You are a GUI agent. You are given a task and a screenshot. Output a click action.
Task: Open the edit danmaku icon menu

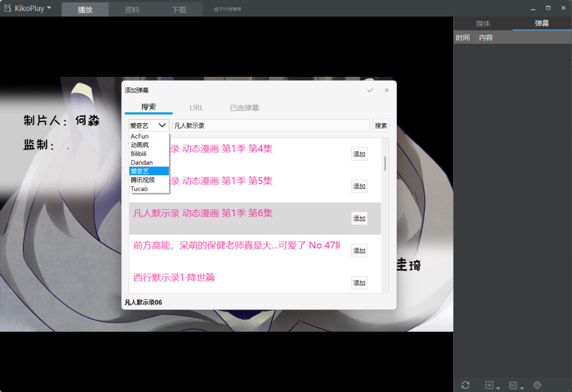[516, 385]
